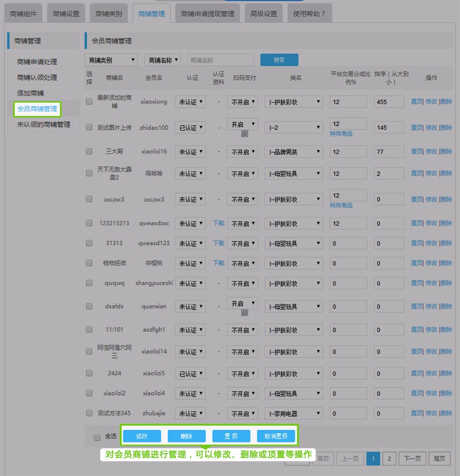This screenshot has width=460, height=476.
Task: Tick the checkbox for 最新添加的商铺 row
Action: pos(89,102)
